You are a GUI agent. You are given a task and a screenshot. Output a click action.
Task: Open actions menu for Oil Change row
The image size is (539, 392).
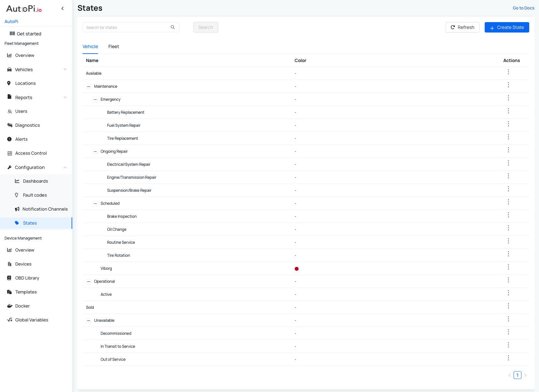(x=508, y=228)
